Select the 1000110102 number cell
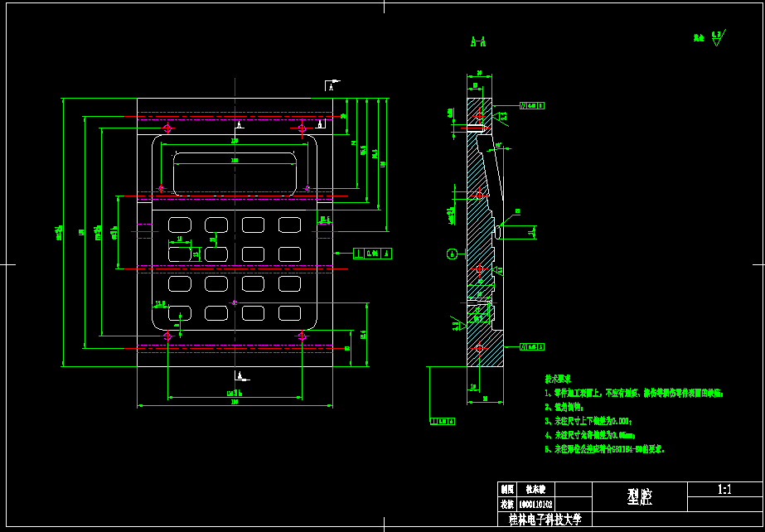 coord(535,504)
